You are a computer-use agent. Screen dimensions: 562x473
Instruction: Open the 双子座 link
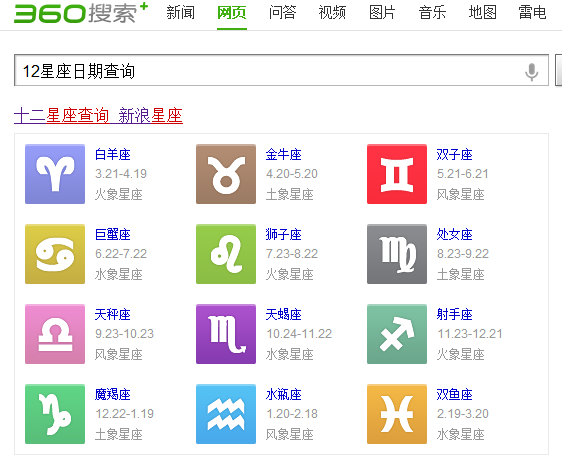[x=454, y=155]
